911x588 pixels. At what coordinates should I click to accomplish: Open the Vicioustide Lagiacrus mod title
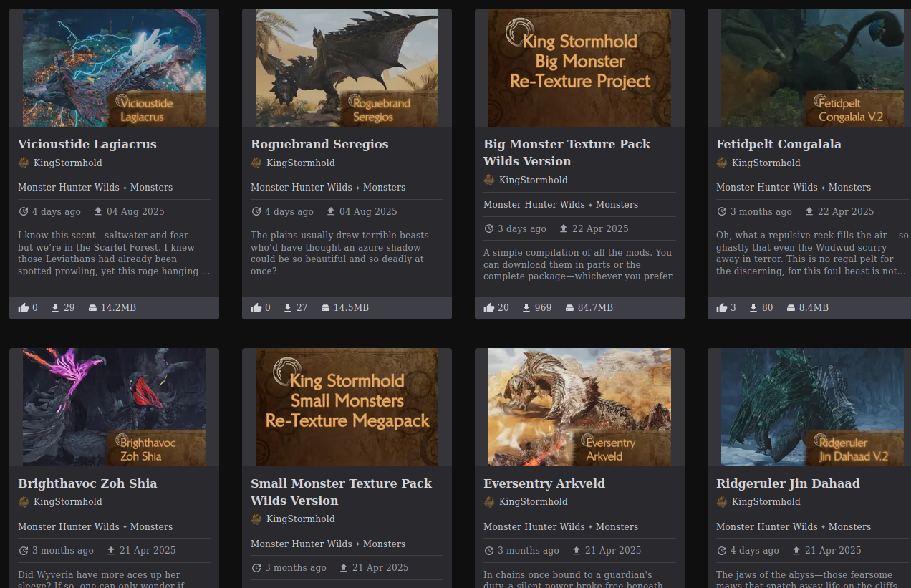(87, 144)
